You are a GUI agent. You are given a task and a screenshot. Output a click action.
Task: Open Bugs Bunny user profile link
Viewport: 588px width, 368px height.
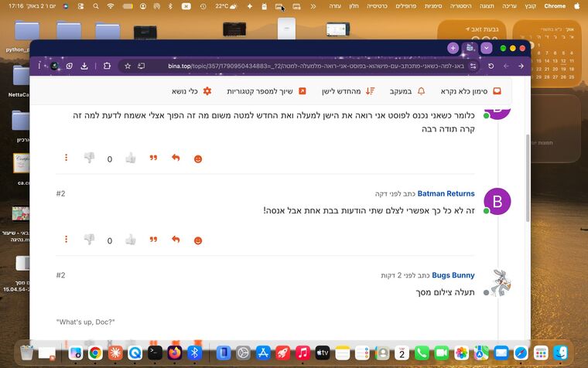coord(453,275)
